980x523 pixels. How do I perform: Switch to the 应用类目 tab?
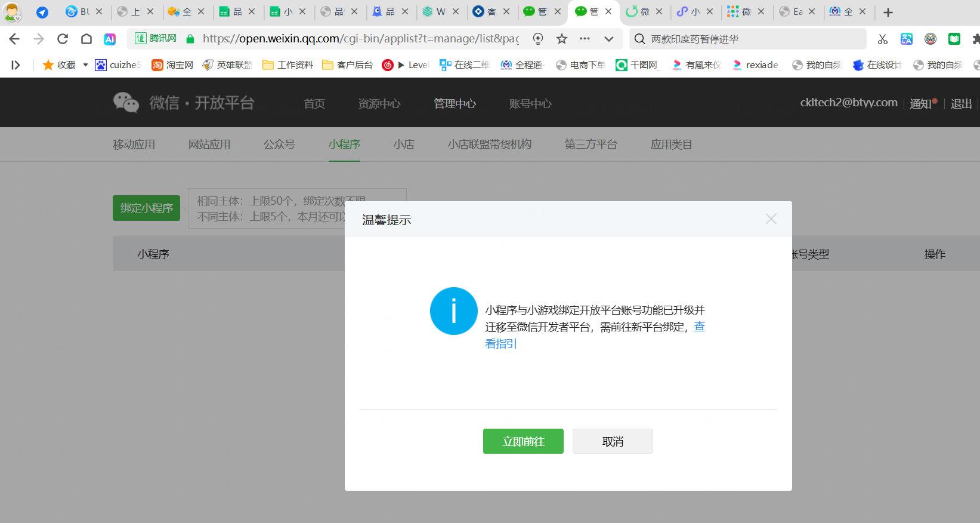pyautogui.click(x=672, y=144)
